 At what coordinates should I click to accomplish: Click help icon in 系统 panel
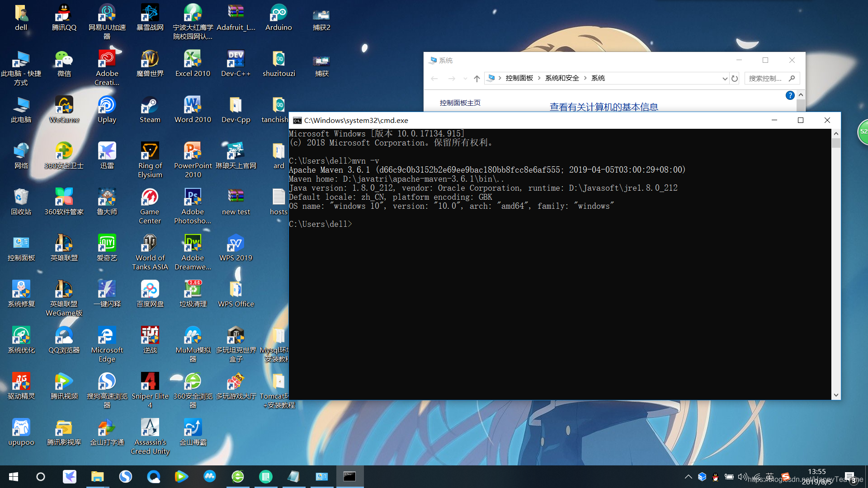click(x=791, y=95)
